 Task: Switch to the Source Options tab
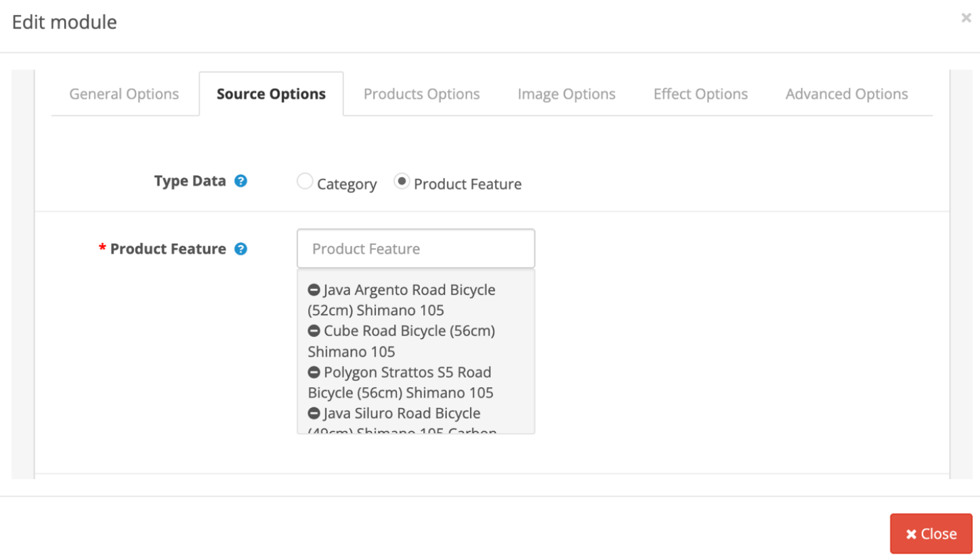pos(271,94)
